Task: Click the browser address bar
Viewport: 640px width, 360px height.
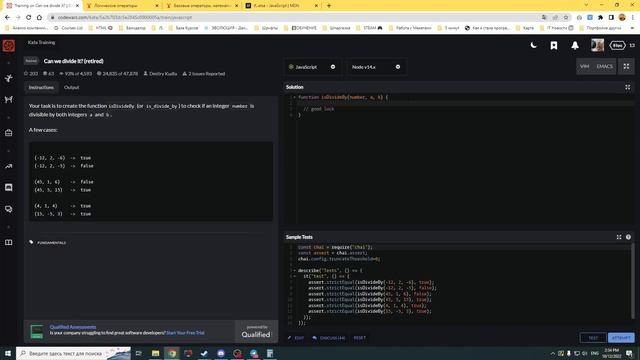Action: [294, 17]
